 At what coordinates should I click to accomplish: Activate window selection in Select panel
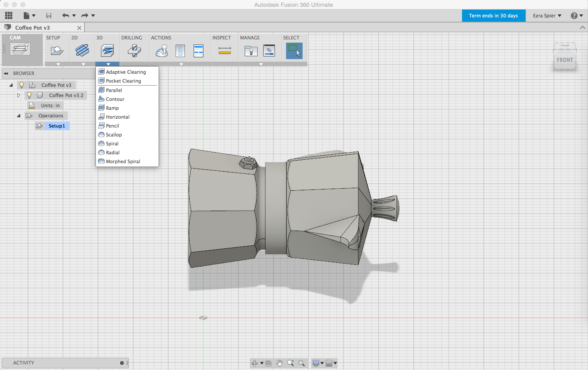tap(294, 50)
